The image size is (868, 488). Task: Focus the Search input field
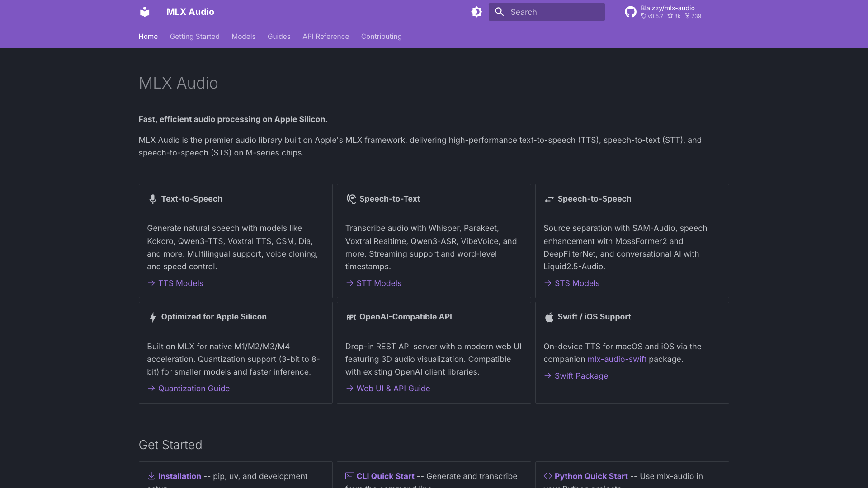click(547, 12)
